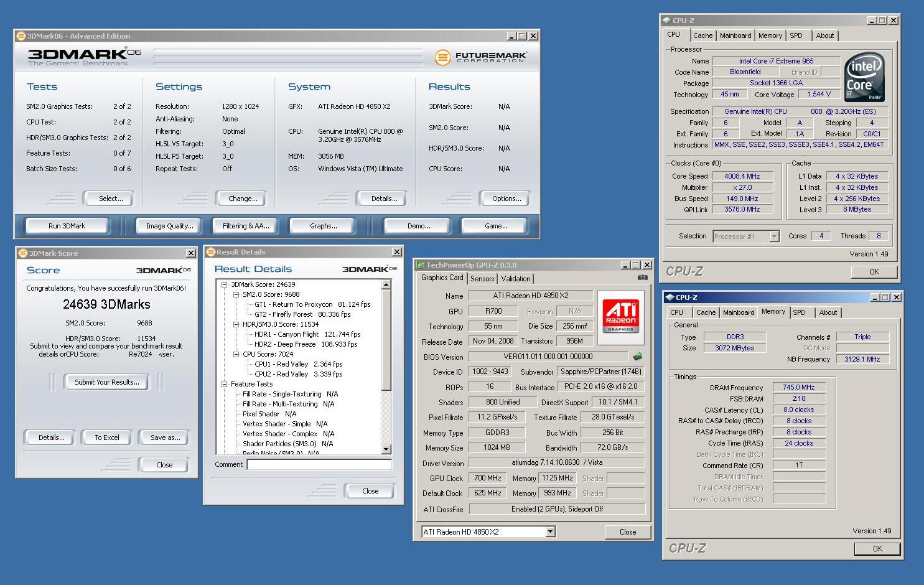This screenshot has height=585, width=924.
Task: Click the Run 3DMark button
Action: point(67,226)
